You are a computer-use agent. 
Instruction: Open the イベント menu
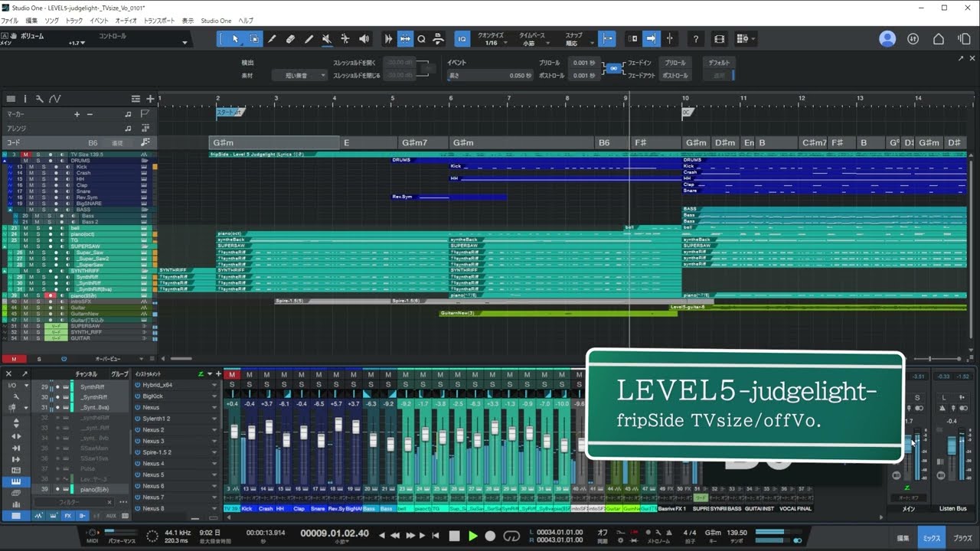click(99, 21)
